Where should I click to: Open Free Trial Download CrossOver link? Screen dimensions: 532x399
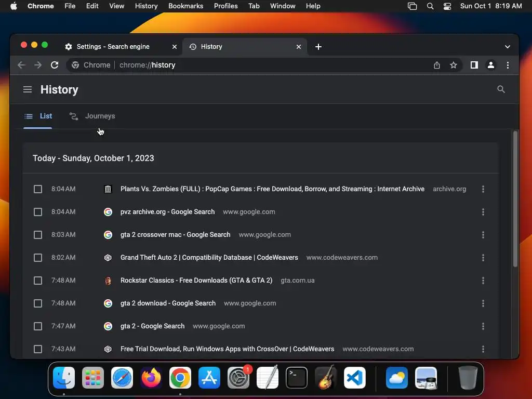[228, 349]
